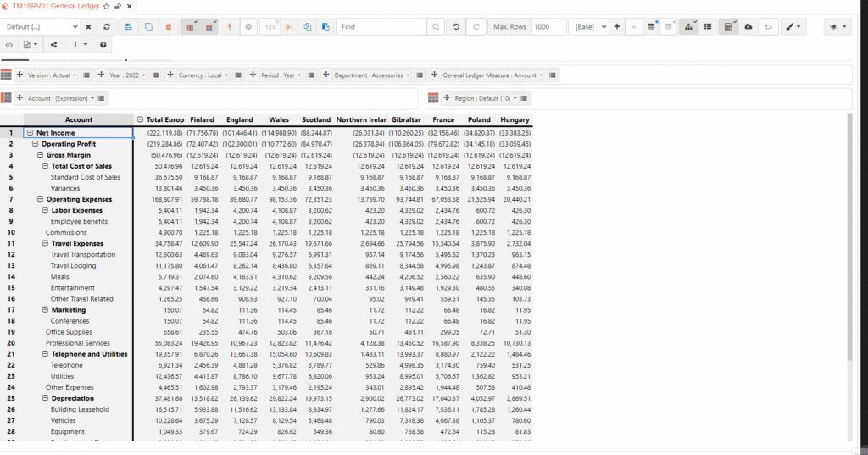Click the Finland column header

pyautogui.click(x=202, y=119)
